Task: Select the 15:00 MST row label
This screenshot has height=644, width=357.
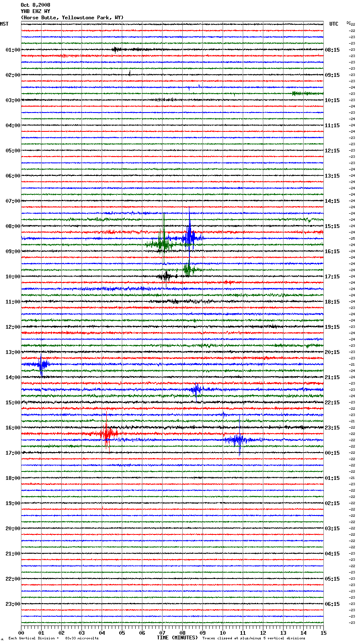Action: click(x=13, y=403)
